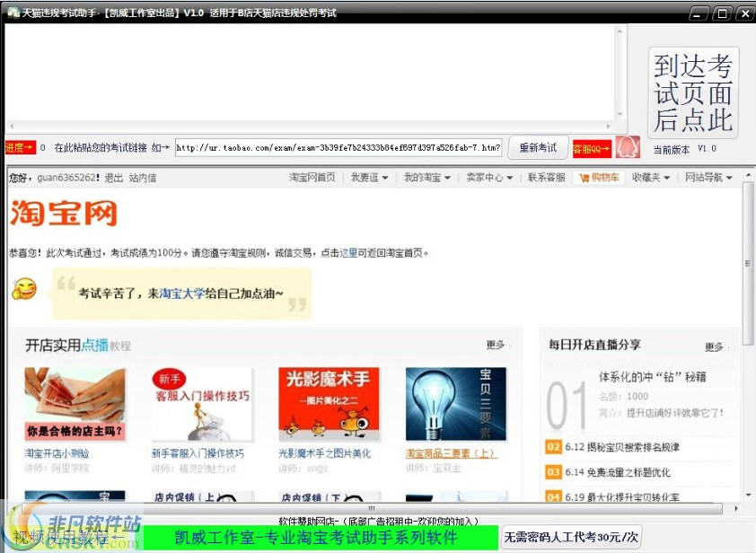The width and height of the screenshot is (756, 553).
Task: Expand the 我要逛 dropdown
Action: (369, 178)
